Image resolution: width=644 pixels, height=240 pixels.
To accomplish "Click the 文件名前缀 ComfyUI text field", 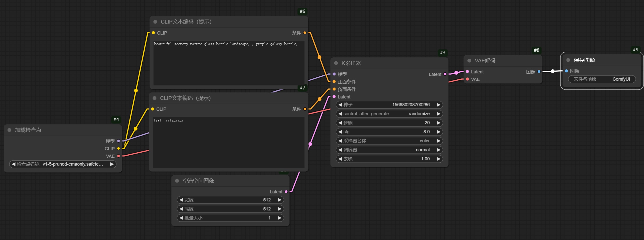I will [x=601, y=79].
